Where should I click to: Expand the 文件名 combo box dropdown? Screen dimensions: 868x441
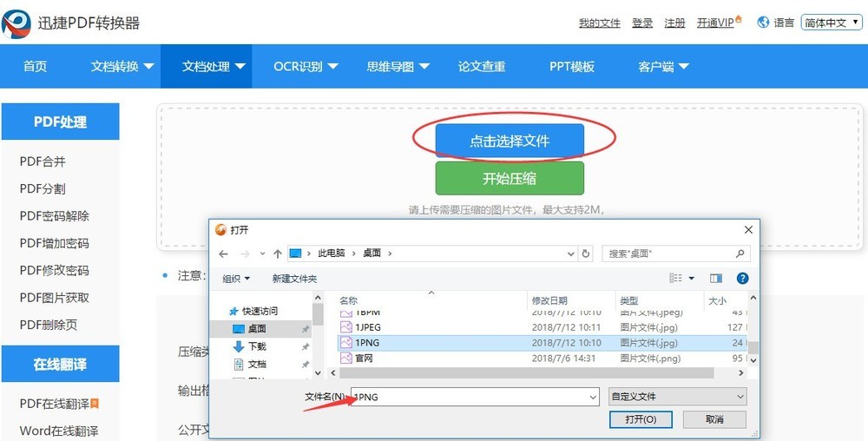[593, 397]
